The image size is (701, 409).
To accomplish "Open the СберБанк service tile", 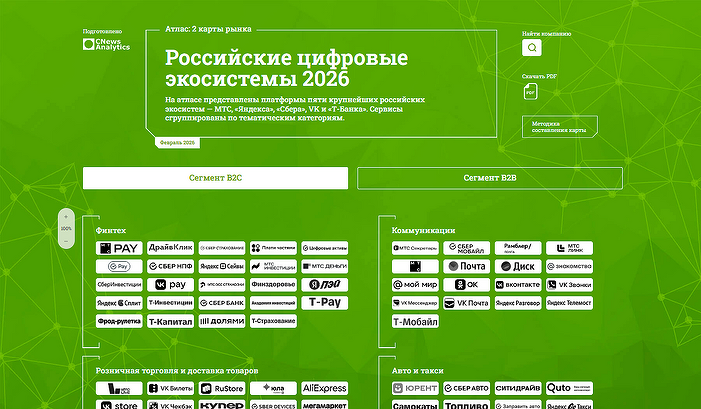I will coord(222,303).
